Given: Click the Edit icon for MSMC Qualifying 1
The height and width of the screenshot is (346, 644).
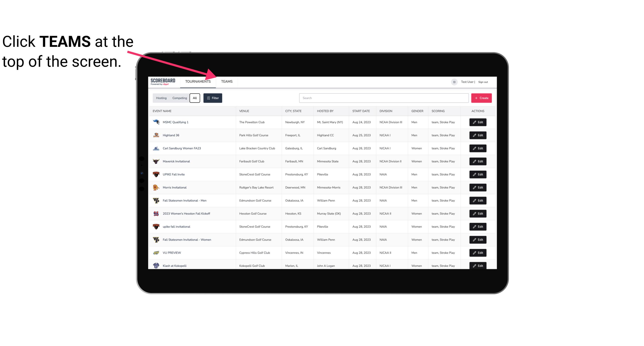Looking at the screenshot, I should pos(478,122).
